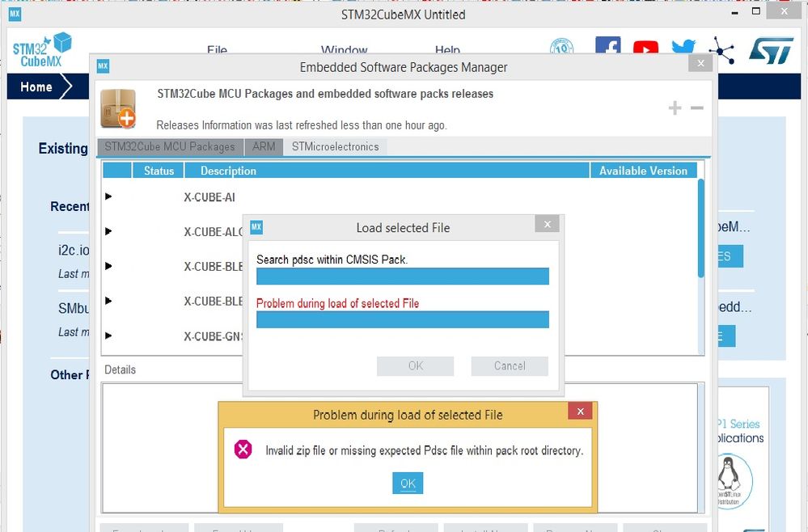Click the greyed OK button in Load selected File
808x532 pixels.
tap(416, 366)
